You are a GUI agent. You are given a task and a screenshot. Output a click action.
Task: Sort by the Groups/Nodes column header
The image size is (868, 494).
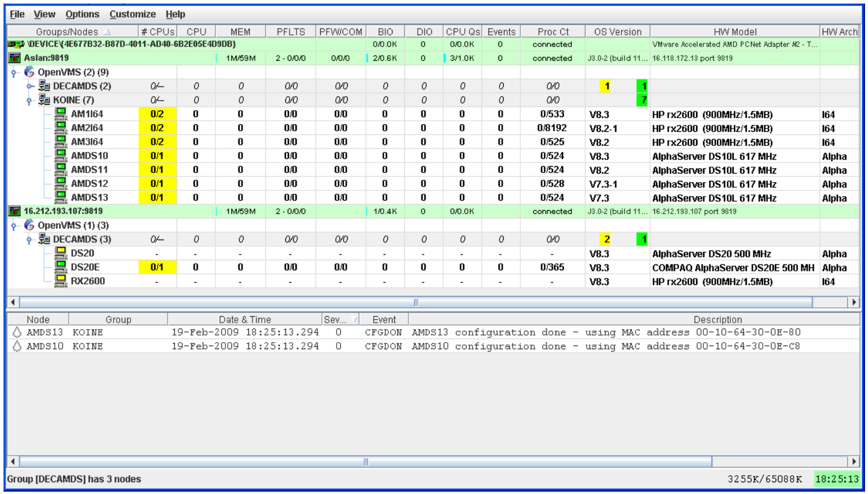point(72,32)
